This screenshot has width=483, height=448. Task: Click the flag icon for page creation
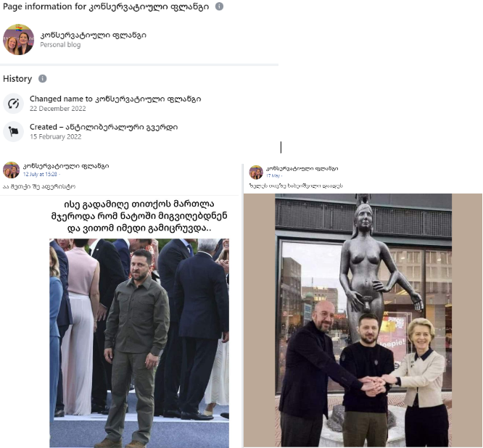click(13, 131)
